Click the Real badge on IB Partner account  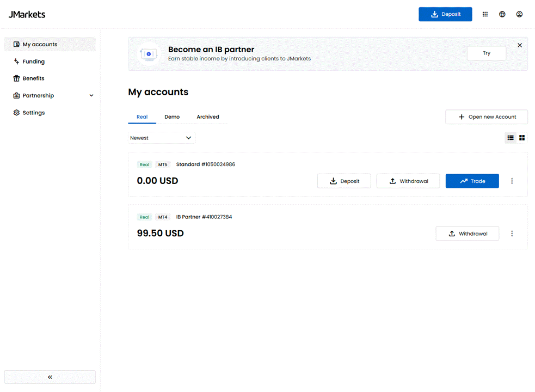tap(144, 217)
